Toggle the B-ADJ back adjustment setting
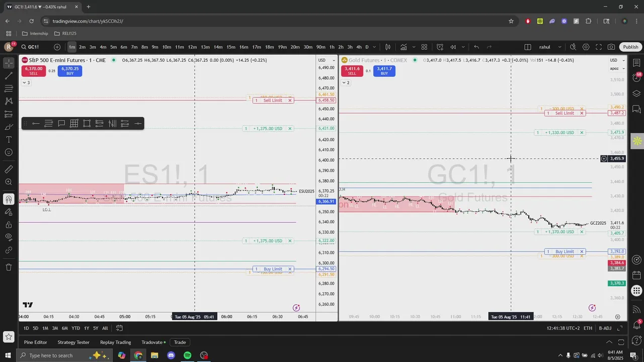 point(605,328)
